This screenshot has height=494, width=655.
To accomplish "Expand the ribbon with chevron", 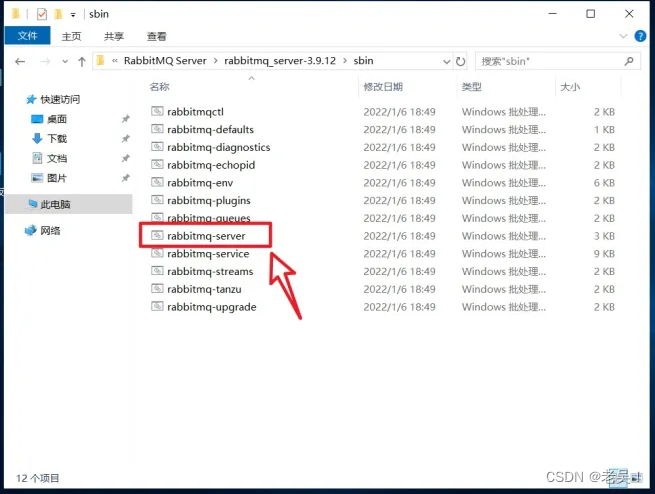I will tap(623, 36).
